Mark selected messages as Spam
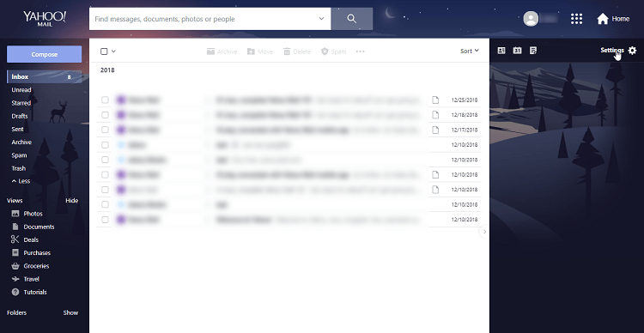The height and width of the screenshot is (333, 644). (x=333, y=51)
